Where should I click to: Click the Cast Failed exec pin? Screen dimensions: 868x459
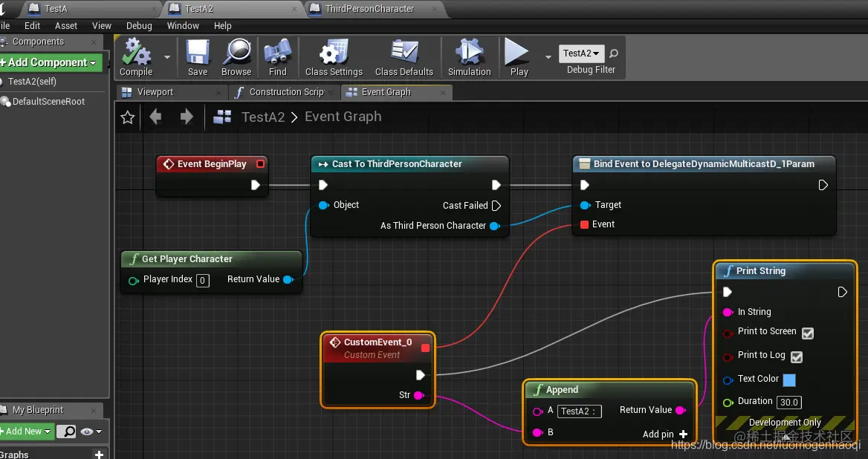(496, 205)
